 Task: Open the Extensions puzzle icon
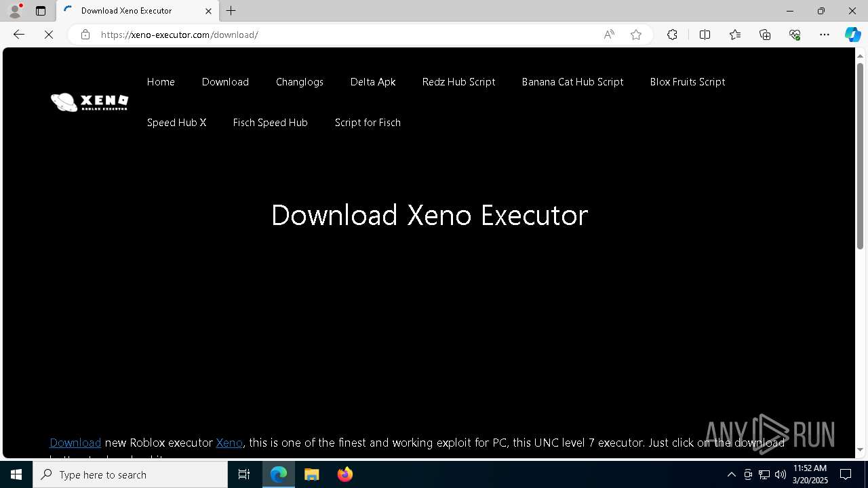click(672, 35)
